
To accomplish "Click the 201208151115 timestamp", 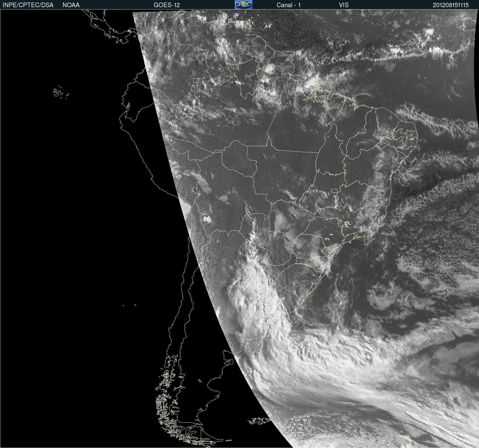I will (x=451, y=5).
